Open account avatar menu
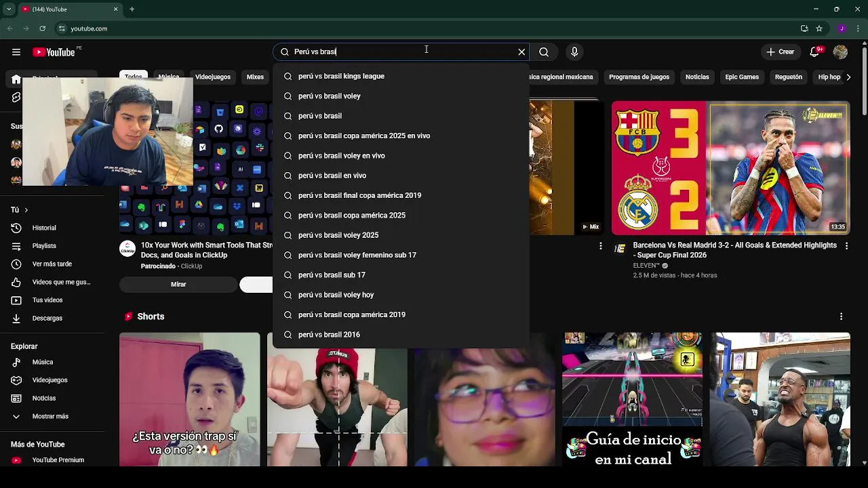The height and width of the screenshot is (488, 868). point(841,52)
